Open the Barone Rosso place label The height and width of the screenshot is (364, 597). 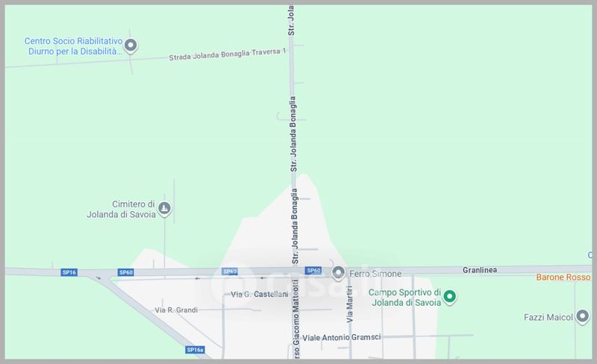[563, 277]
